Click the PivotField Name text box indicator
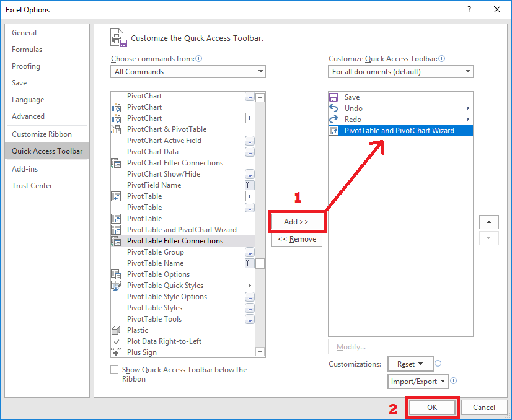The width and height of the screenshot is (512, 420). [250, 185]
